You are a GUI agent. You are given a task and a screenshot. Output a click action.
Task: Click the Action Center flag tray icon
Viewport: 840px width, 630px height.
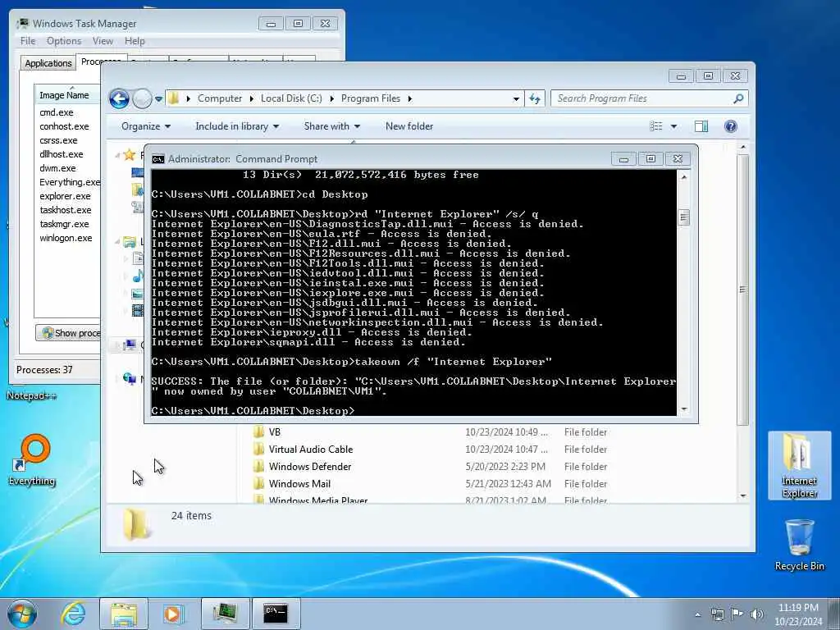pos(737,614)
